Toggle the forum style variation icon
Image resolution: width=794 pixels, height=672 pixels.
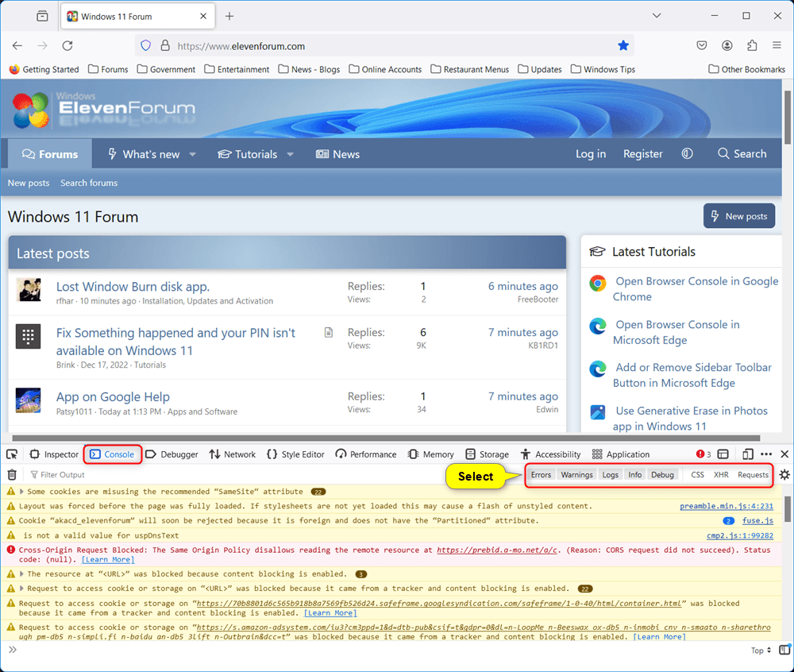(x=687, y=153)
